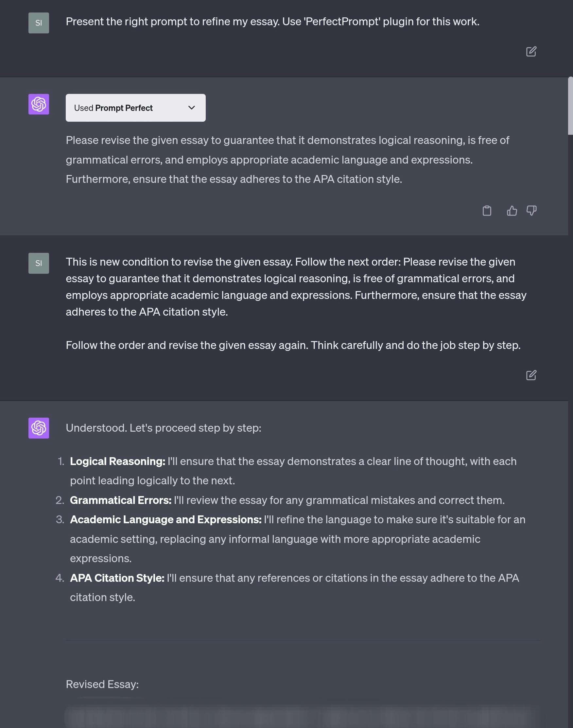Copy the Prompt Perfect response to clipboard
Screen dimensions: 573x728
pyautogui.click(x=486, y=211)
